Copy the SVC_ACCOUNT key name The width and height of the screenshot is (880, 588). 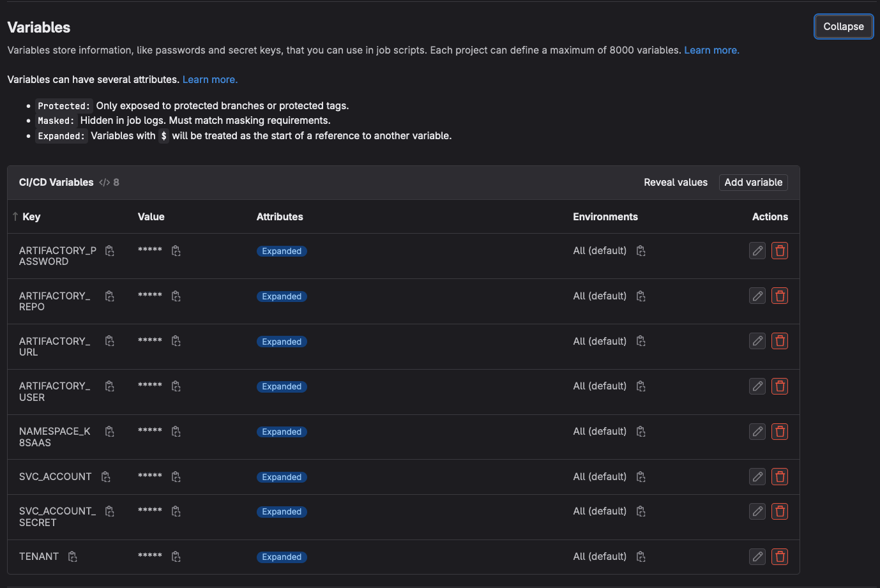coord(106,477)
